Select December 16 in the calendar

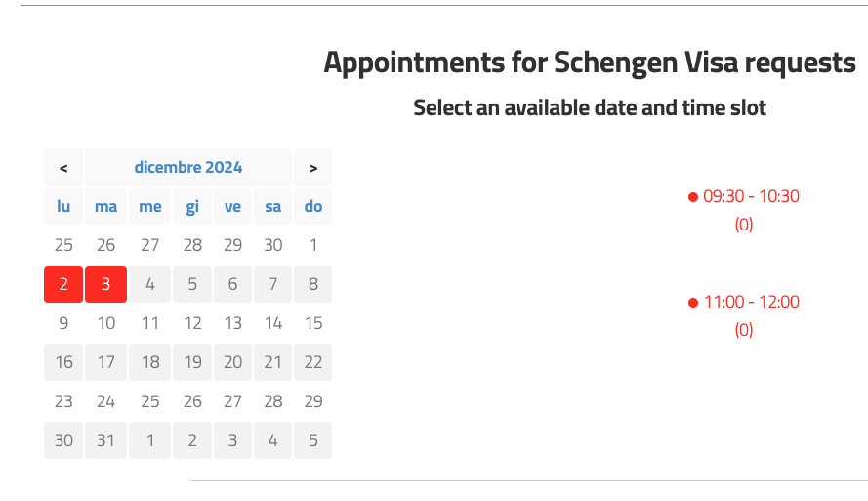point(63,362)
